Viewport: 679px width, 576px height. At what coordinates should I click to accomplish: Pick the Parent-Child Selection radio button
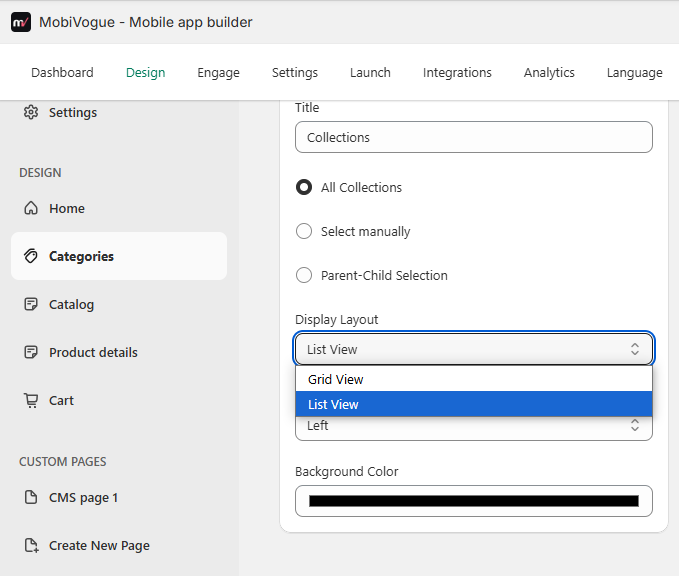coord(304,275)
